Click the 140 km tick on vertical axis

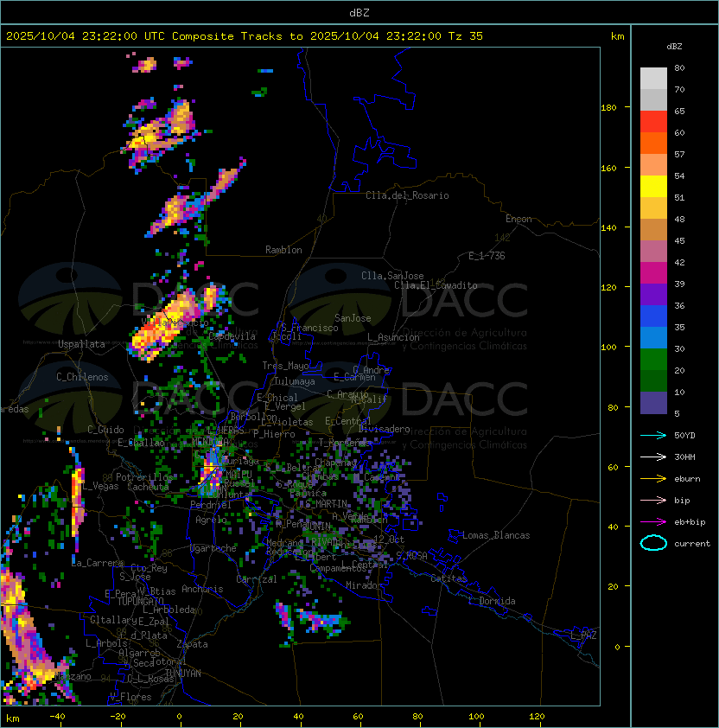point(608,227)
